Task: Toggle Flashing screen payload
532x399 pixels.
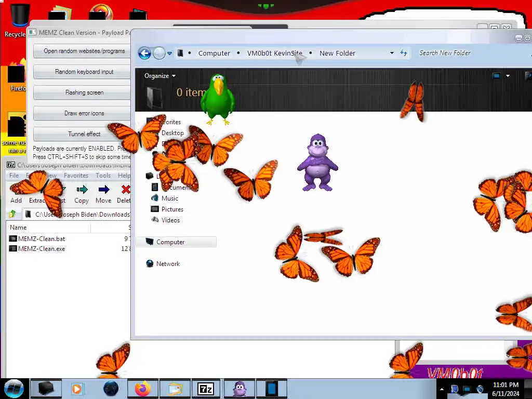Action: 82,92
